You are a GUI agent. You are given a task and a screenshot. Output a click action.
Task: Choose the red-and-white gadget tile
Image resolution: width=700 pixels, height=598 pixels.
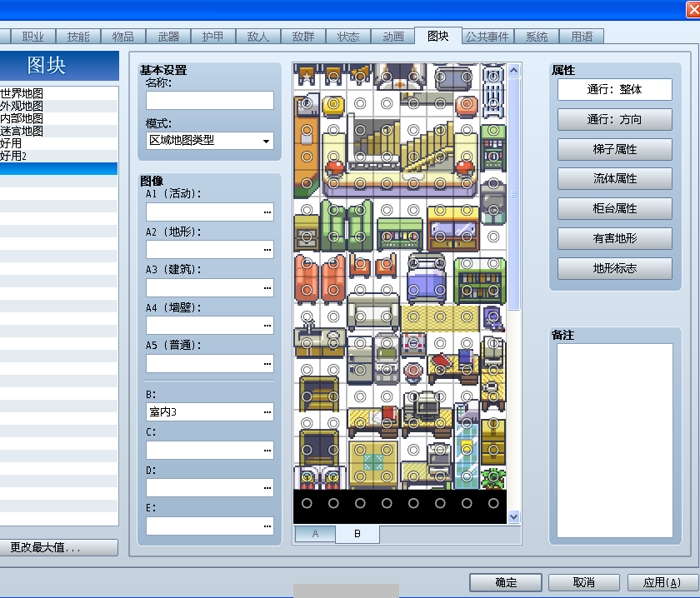[413, 343]
